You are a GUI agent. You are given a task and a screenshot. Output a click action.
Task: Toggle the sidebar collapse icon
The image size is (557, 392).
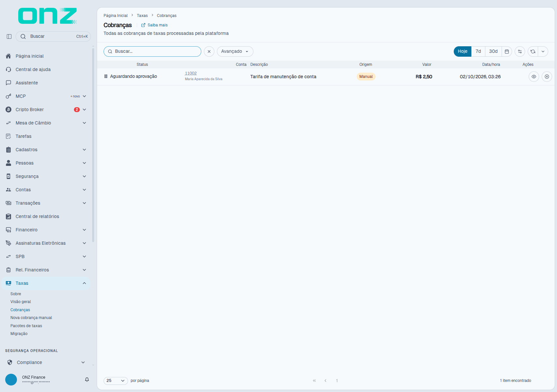[9, 36]
